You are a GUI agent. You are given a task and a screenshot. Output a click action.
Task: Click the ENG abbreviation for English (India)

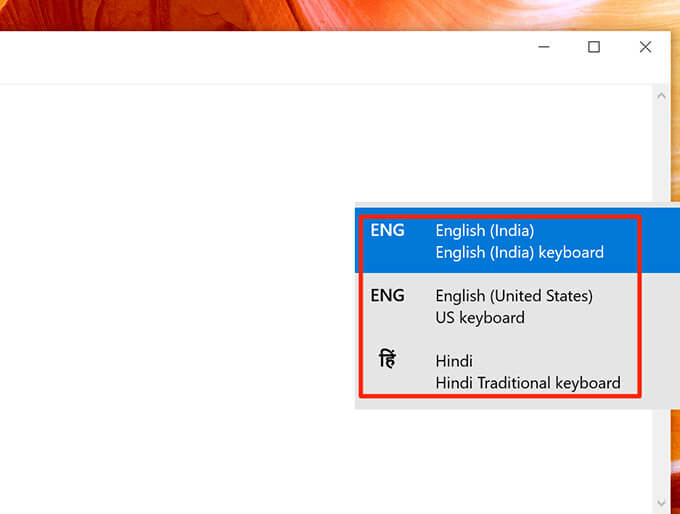click(x=387, y=230)
